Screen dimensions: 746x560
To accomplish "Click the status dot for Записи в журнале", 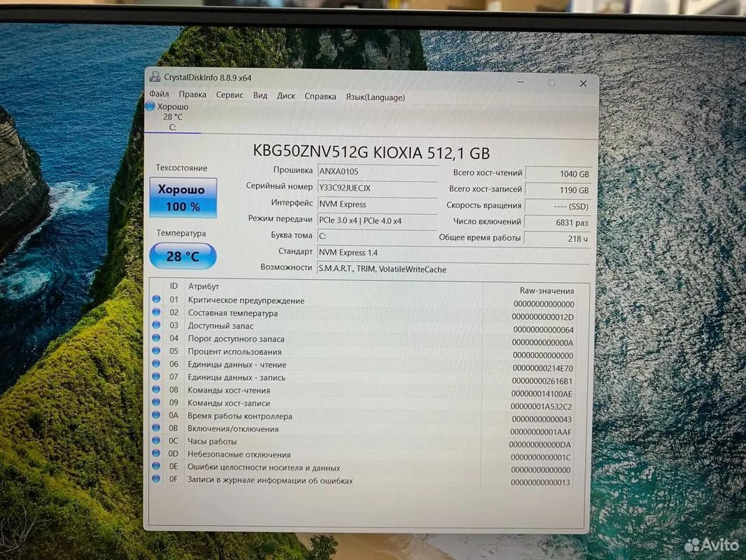I will [156, 479].
